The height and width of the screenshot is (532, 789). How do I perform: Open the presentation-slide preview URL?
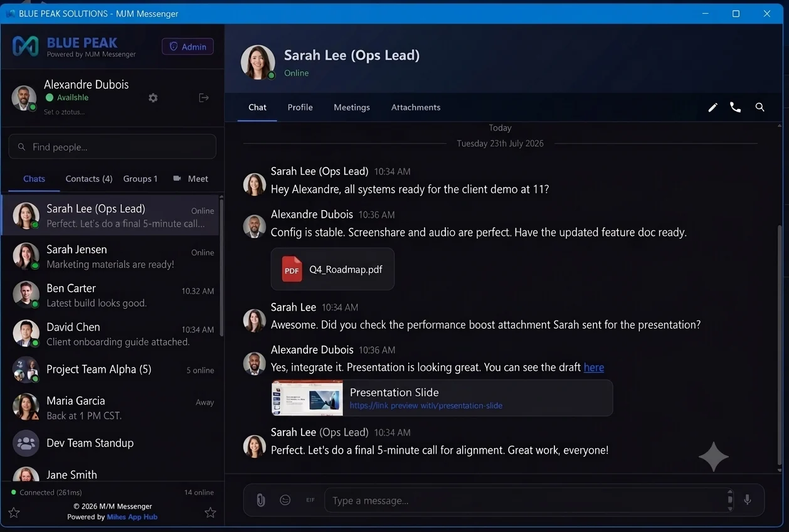coord(426,405)
